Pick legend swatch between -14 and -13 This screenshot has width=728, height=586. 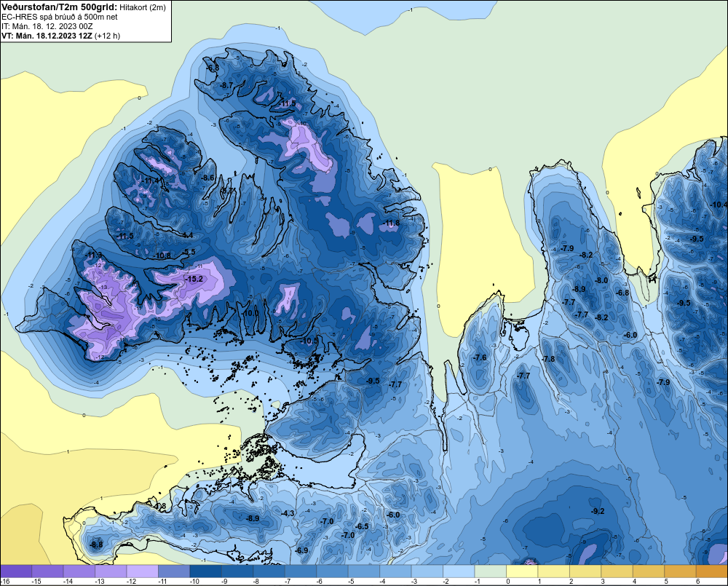tap(79, 571)
